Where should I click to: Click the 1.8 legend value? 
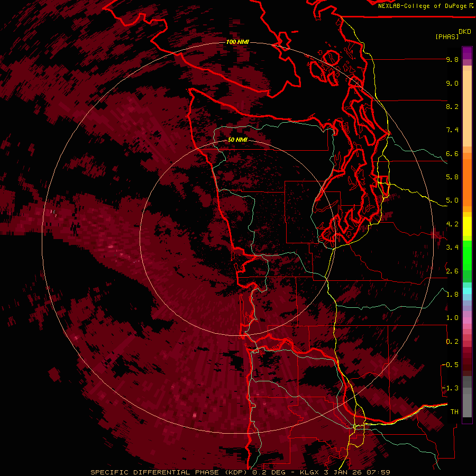coord(452,295)
